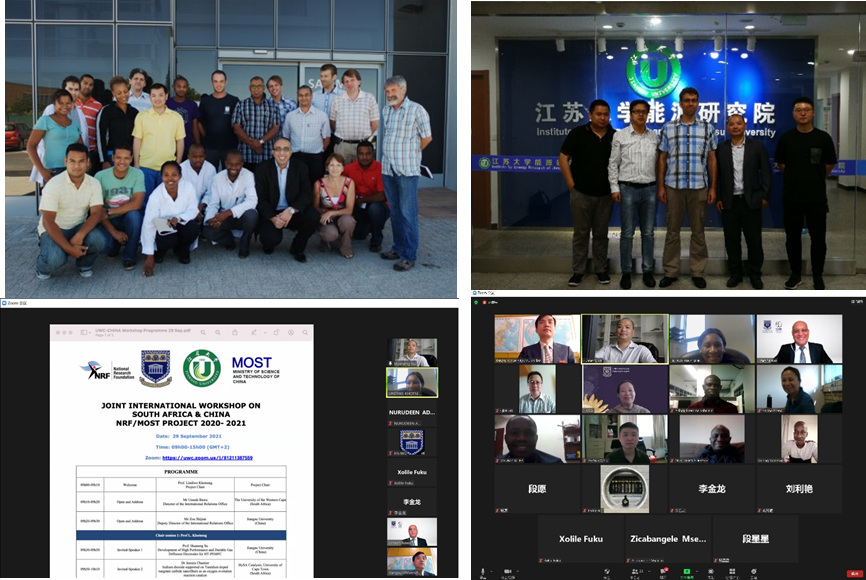Open the Participants panel icon

634,571
